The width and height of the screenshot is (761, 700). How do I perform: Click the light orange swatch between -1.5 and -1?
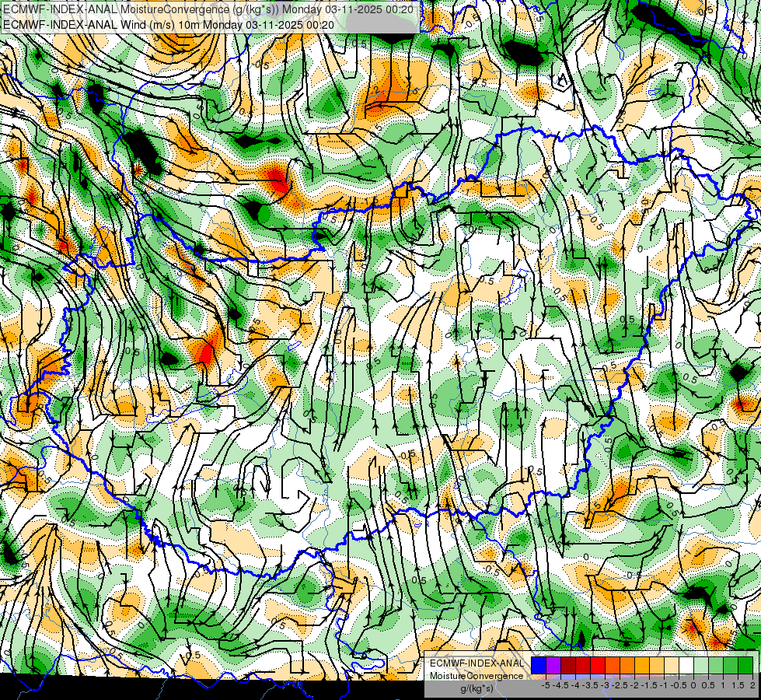(657, 665)
